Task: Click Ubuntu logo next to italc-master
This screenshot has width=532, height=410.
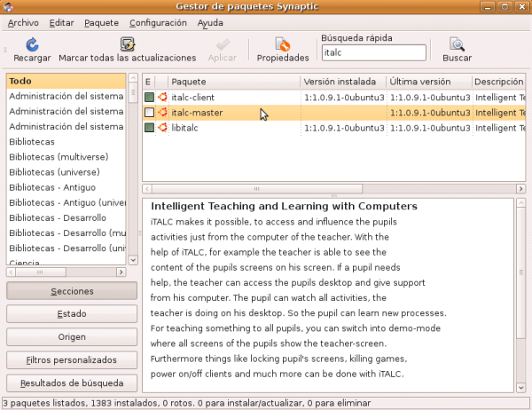Action: [x=162, y=113]
